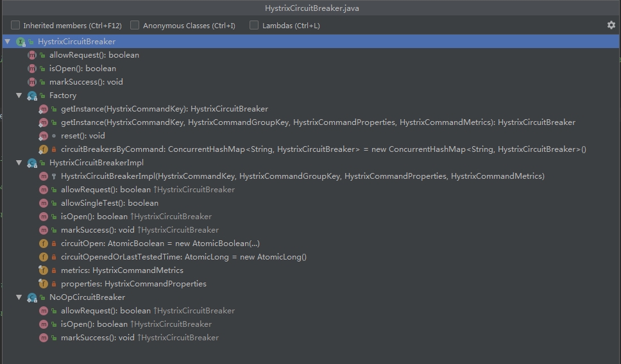
Task: Click the Factory class icon
Action: coord(32,95)
